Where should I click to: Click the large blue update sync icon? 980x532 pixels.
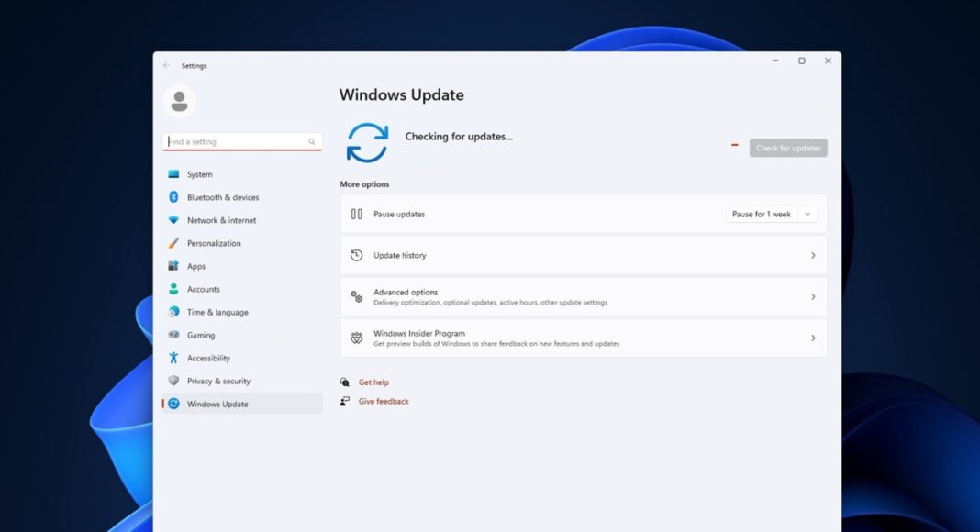pos(367,143)
